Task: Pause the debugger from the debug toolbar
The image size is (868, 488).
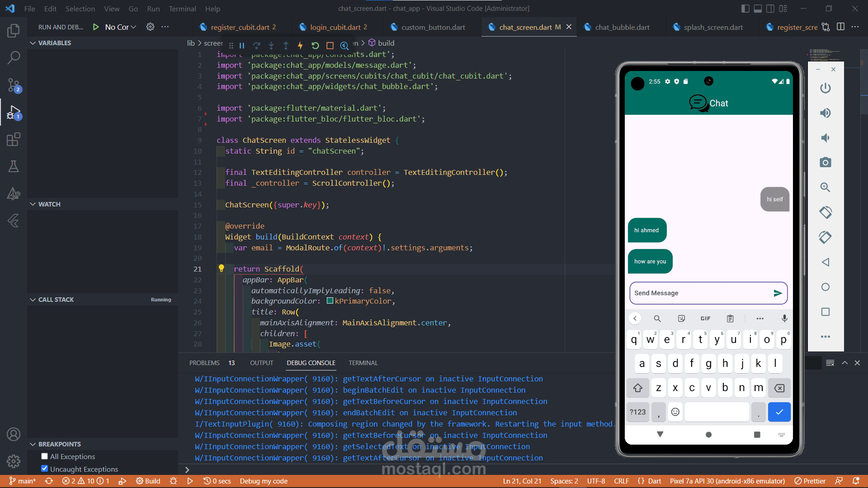Action: (x=242, y=45)
